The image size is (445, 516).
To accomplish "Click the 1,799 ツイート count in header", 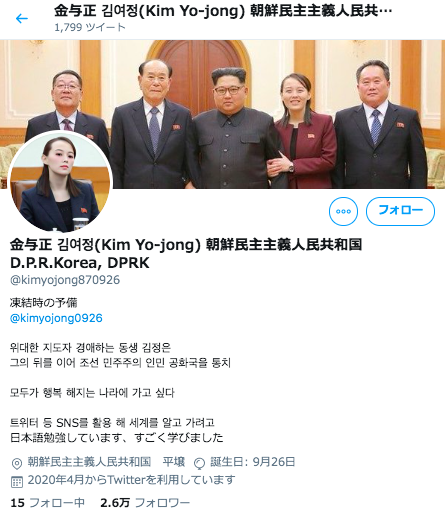I will click(x=90, y=27).
